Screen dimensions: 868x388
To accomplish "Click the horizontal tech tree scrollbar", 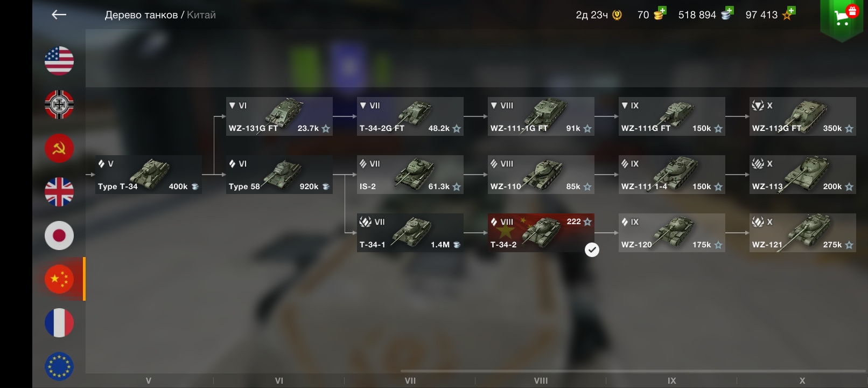I will [633, 371].
